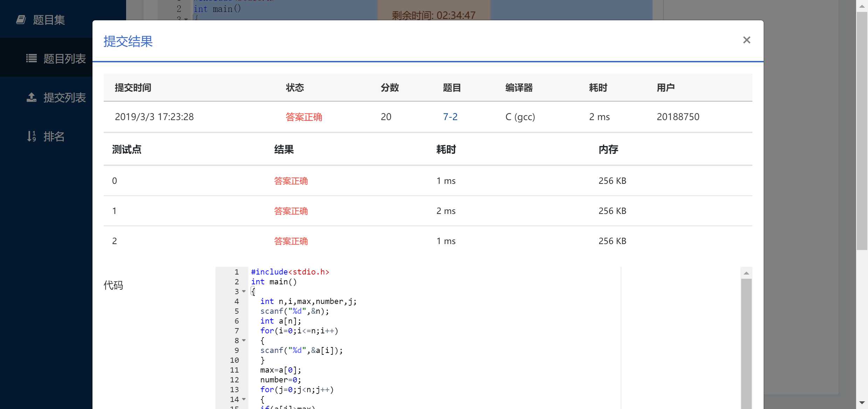Click the 题目列表 list icon

[32, 58]
